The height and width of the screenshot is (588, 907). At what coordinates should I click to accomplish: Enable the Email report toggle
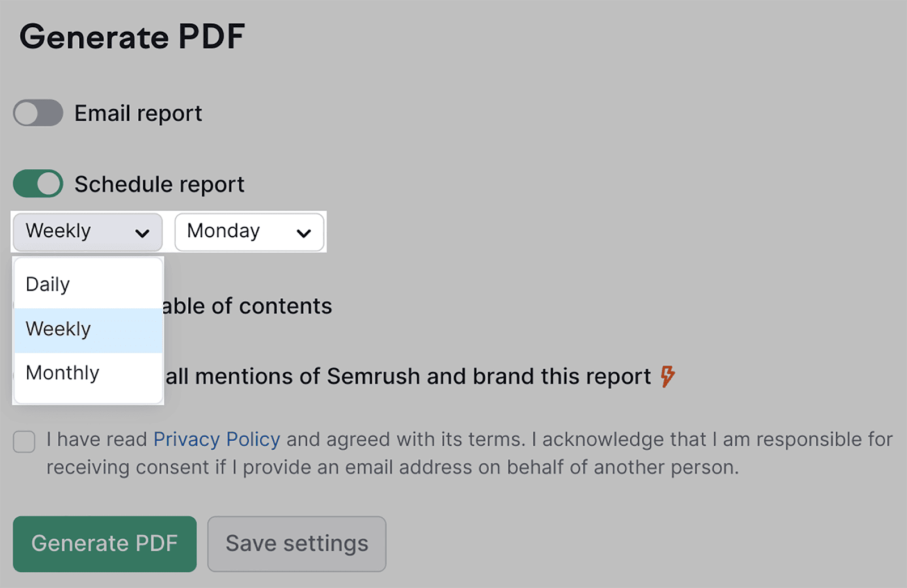(37, 113)
